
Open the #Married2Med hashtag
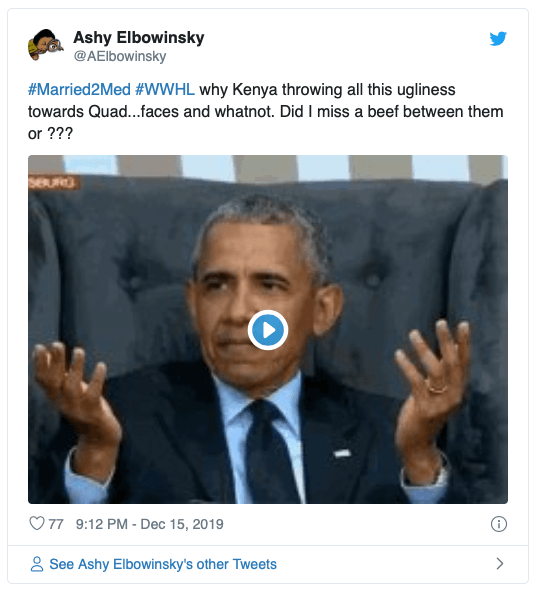(x=79, y=90)
